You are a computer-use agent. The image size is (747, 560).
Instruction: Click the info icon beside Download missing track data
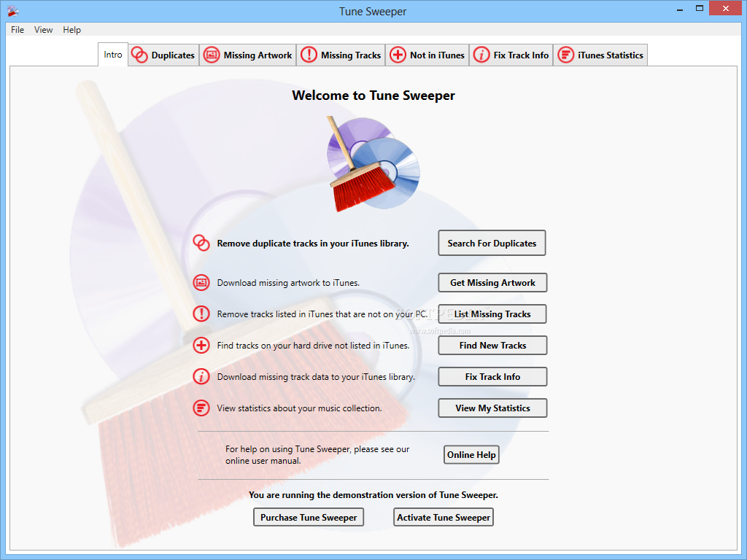[201, 377]
